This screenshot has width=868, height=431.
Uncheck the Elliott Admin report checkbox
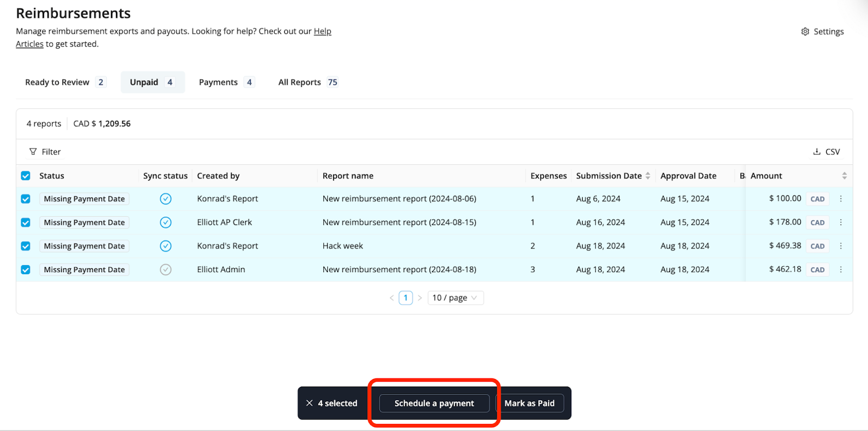[x=25, y=269]
